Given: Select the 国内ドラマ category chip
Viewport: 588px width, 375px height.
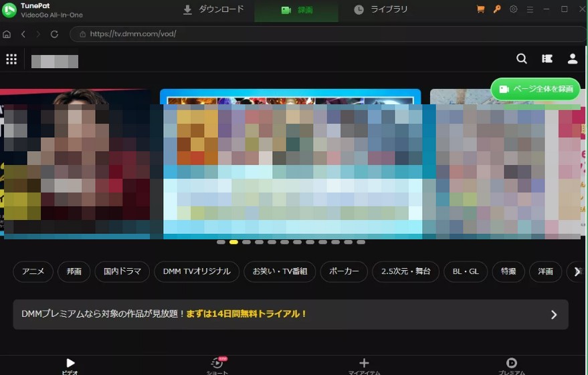Looking at the screenshot, I should (122, 271).
